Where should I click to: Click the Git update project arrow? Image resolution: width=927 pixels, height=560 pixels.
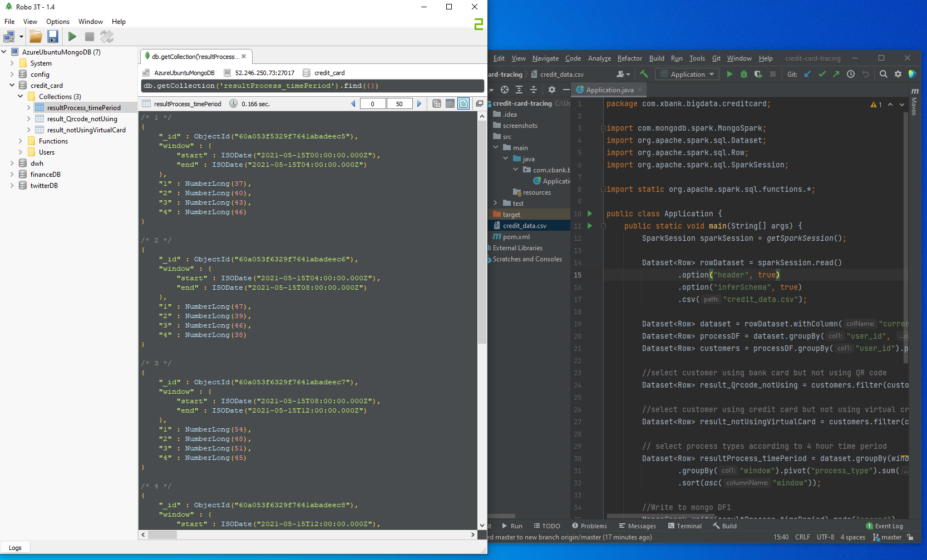tap(807, 74)
